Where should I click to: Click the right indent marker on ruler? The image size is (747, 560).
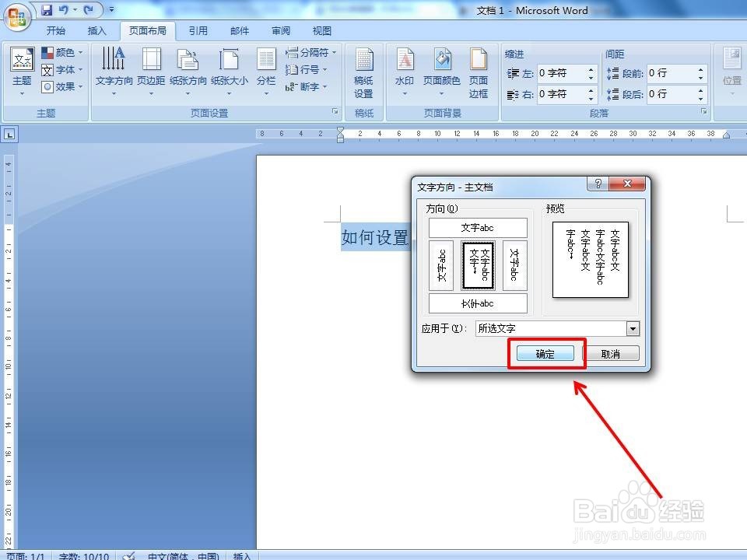(726, 135)
